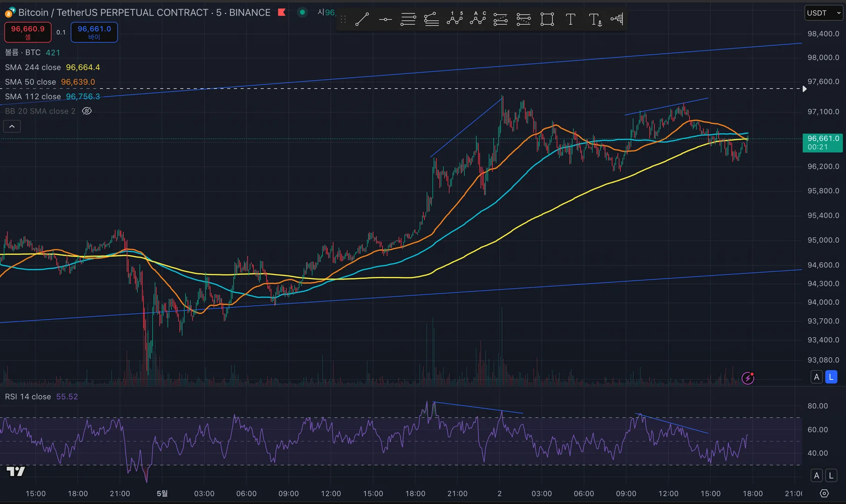This screenshot has height=504, width=846.
Task: Open chart settings via the hexagon gear icon
Action: [824, 493]
